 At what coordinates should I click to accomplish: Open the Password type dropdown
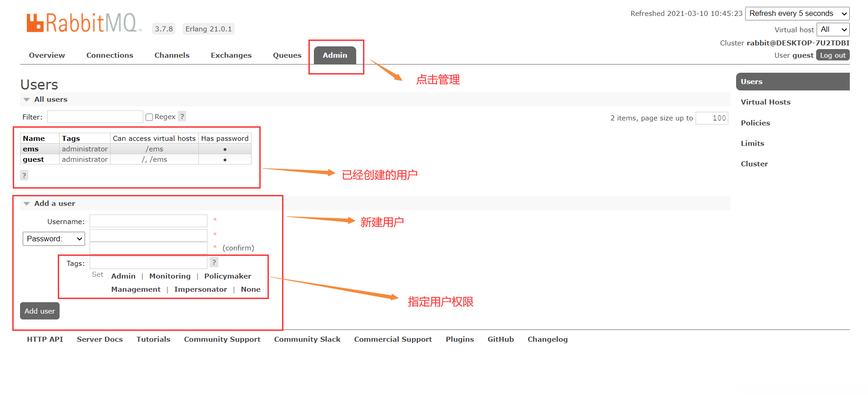(x=54, y=239)
